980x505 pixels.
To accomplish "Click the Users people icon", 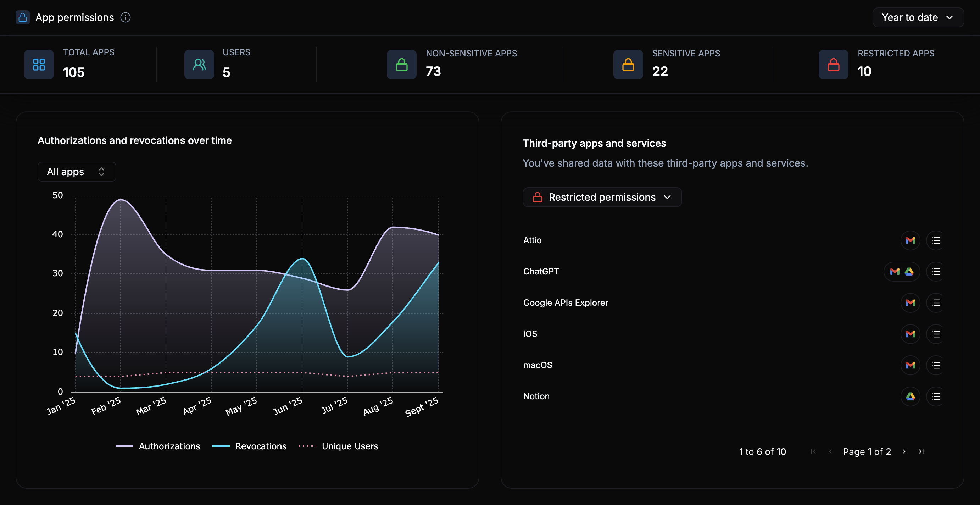I will click(x=199, y=64).
